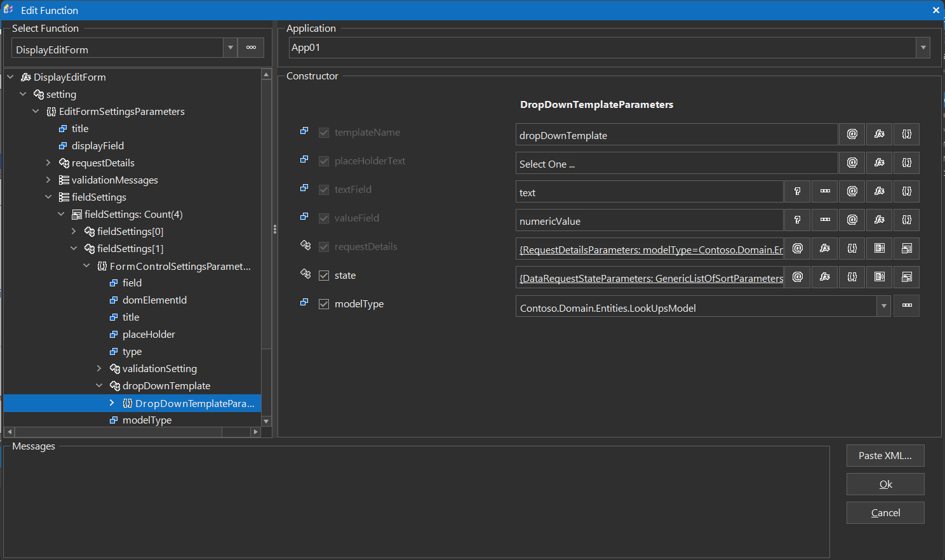Click the Paste XML... button

[x=885, y=456]
